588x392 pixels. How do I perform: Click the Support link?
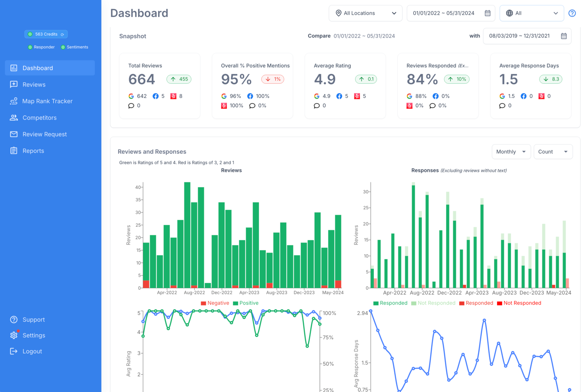[33, 320]
